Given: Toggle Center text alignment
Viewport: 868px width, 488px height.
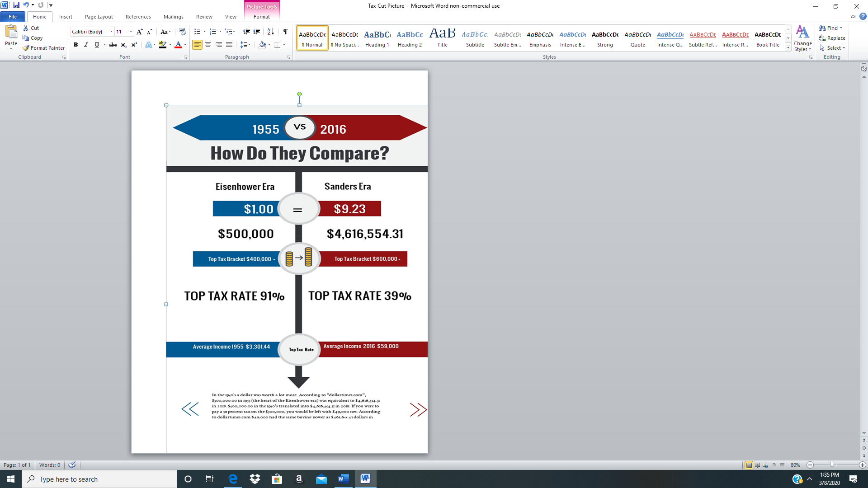Looking at the screenshot, I should pos(208,45).
